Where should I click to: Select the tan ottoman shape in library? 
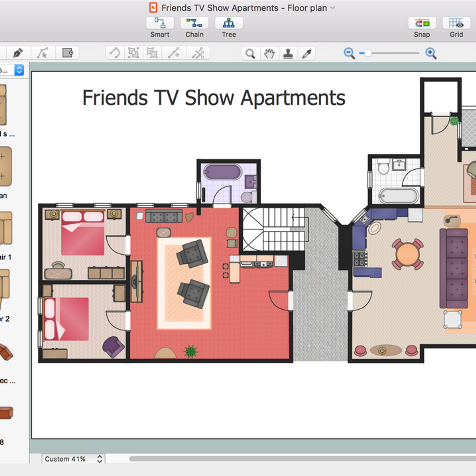(6, 166)
